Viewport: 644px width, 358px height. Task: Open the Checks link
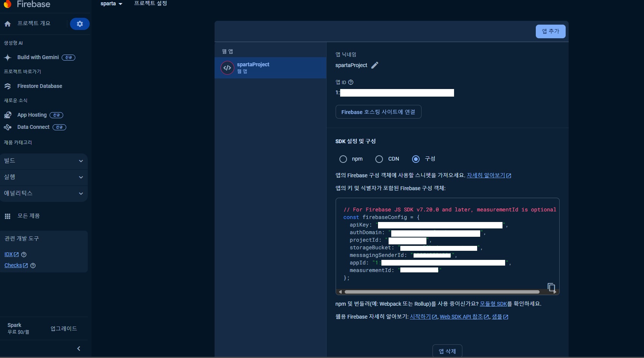coord(16,266)
